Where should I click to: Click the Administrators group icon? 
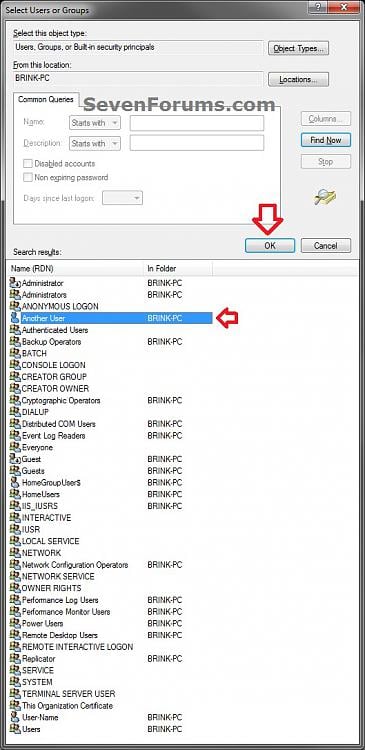(x=15, y=295)
